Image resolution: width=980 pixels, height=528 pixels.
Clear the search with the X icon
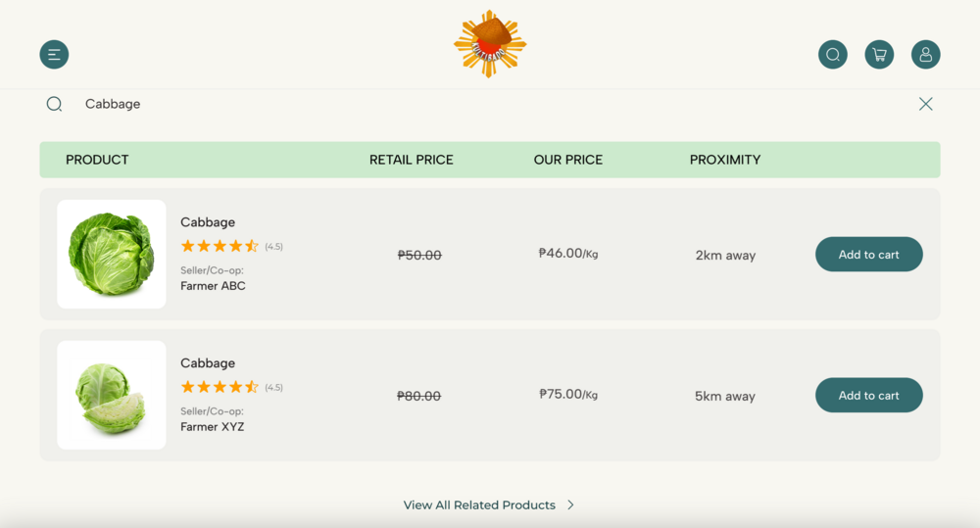click(925, 104)
